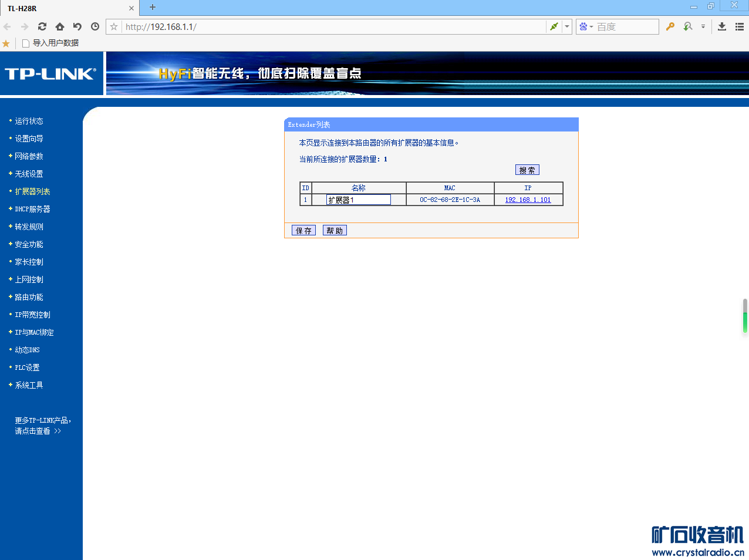Click the 搜索 button
Screen dimensions: 749x560
pos(527,170)
